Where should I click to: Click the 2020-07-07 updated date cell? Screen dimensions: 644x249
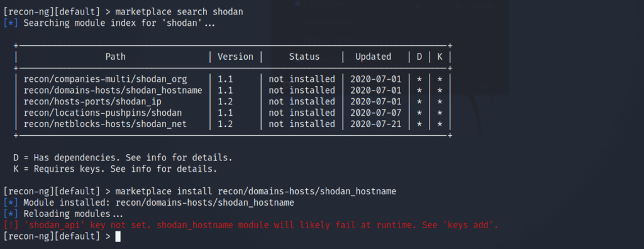point(375,113)
